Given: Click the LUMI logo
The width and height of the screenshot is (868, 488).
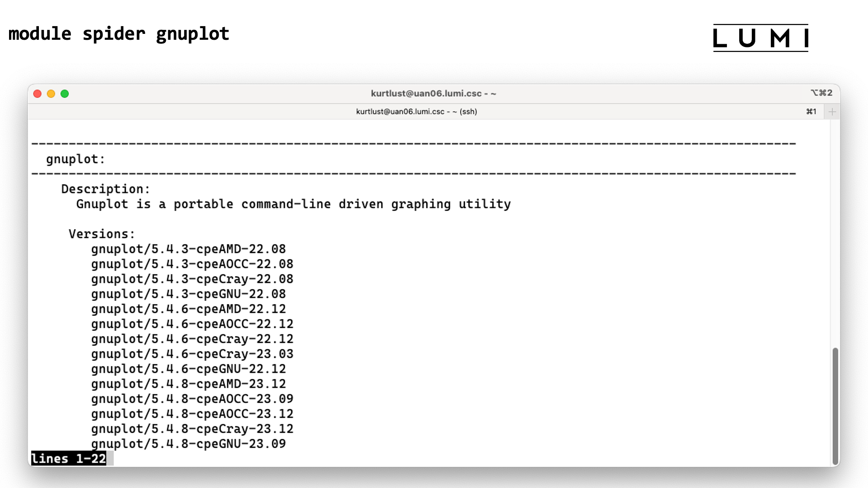Looking at the screenshot, I should pyautogui.click(x=760, y=38).
